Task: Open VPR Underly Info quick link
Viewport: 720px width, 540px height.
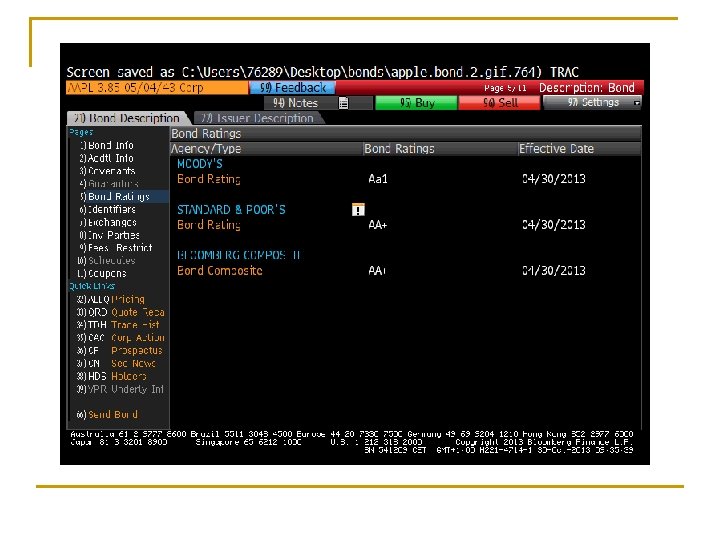Action: [120, 389]
